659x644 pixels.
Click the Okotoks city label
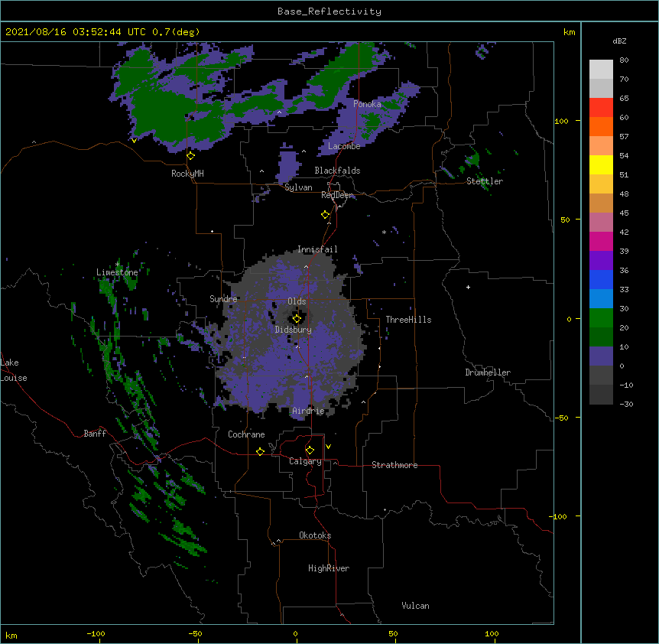point(315,535)
